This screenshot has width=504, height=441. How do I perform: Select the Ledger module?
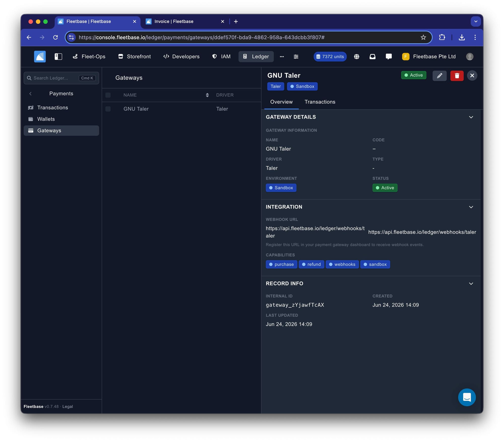[256, 56]
